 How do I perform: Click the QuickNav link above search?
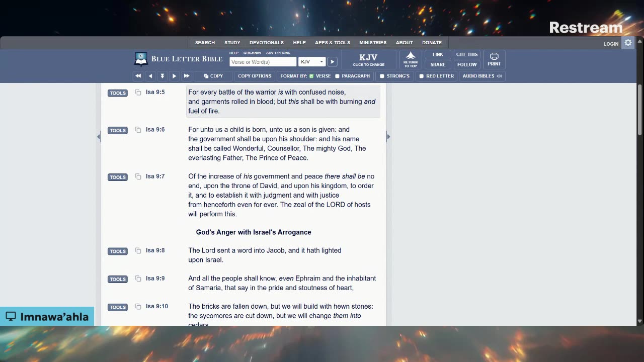(x=252, y=53)
